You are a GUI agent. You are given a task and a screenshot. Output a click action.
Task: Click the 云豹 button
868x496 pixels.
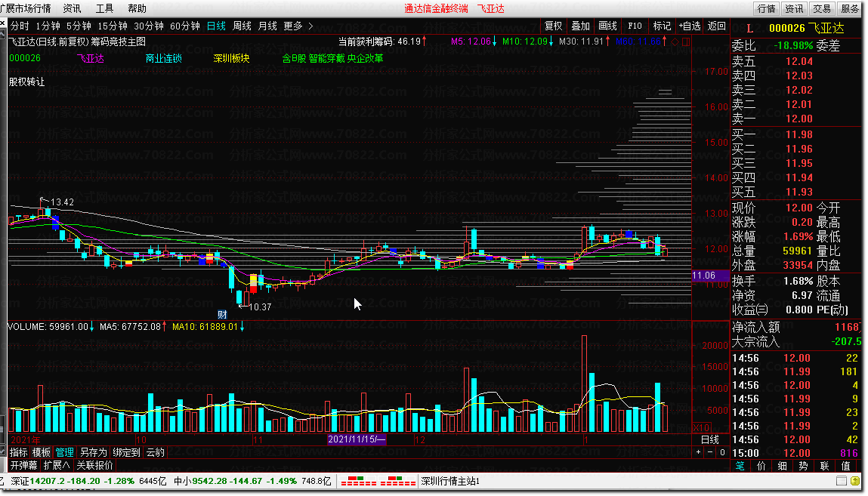point(155,452)
